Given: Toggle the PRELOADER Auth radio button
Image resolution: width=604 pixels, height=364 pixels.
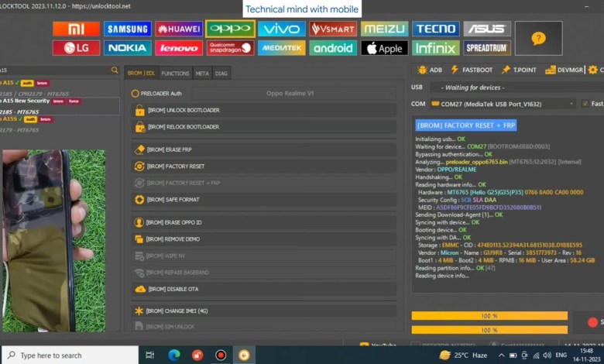Looking at the screenshot, I should pos(136,94).
